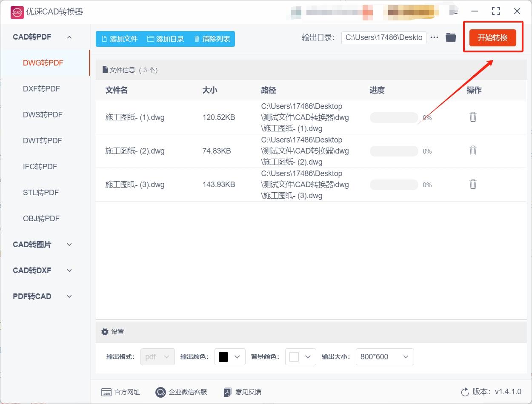Click the 设置 settings gear icon
The width and height of the screenshot is (532, 404).
(x=105, y=332)
